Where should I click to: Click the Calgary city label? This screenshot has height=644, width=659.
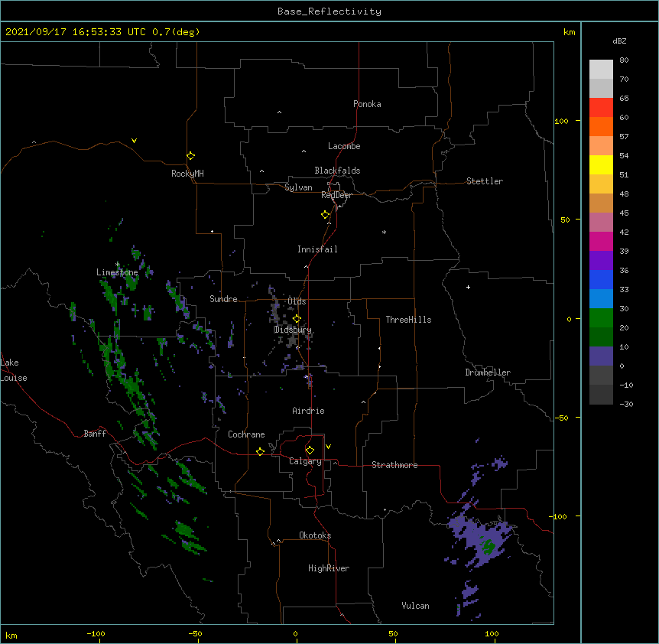pyautogui.click(x=305, y=461)
